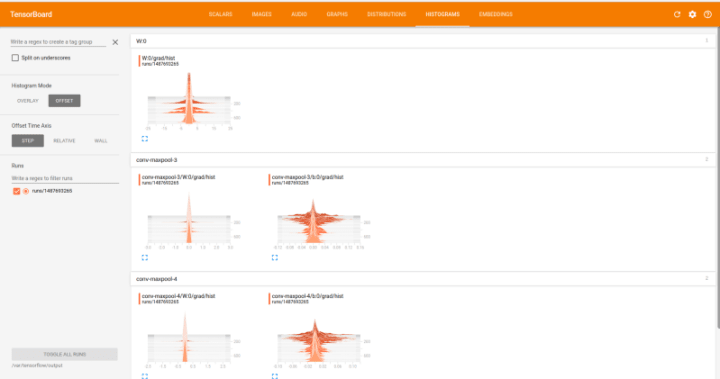Toggle Split on underscores checkbox
The width and height of the screenshot is (720, 379).
pyautogui.click(x=15, y=58)
